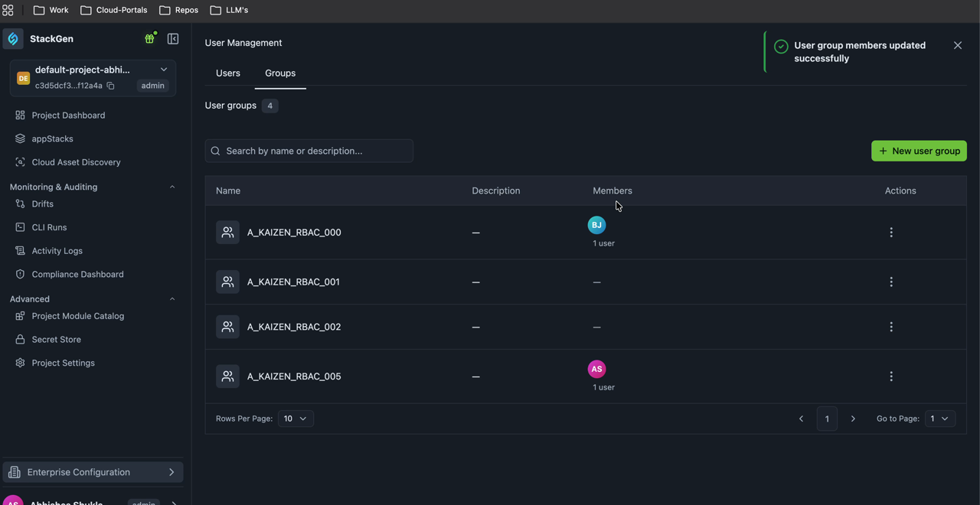The height and width of the screenshot is (505, 980).
Task: Go to the previous page arrow
Action: (802, 419)
